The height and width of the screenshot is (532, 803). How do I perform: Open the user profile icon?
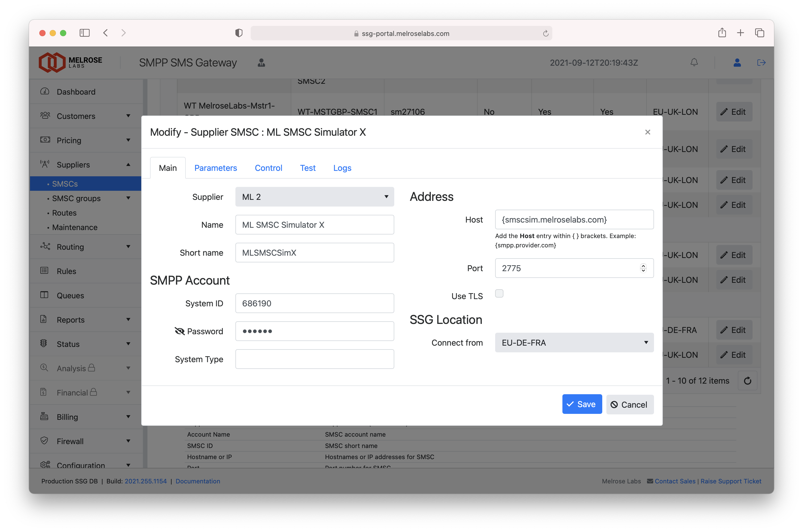click(x=737, y=63)
